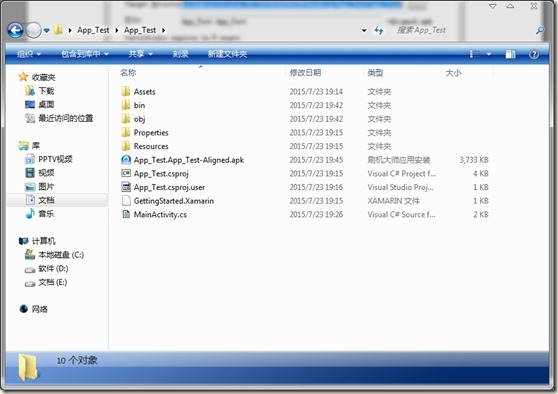
Task: Select GettingStarted.Xamarin file icon
Action: [x=126, y=200]
